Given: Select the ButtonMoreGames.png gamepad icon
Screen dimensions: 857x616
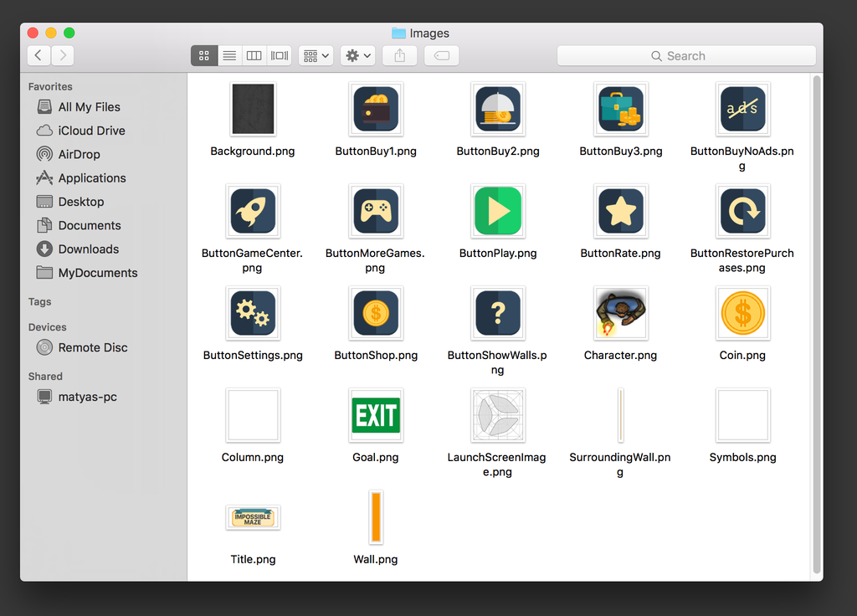Looking at the screenshot, I should (x=376, y=211).
